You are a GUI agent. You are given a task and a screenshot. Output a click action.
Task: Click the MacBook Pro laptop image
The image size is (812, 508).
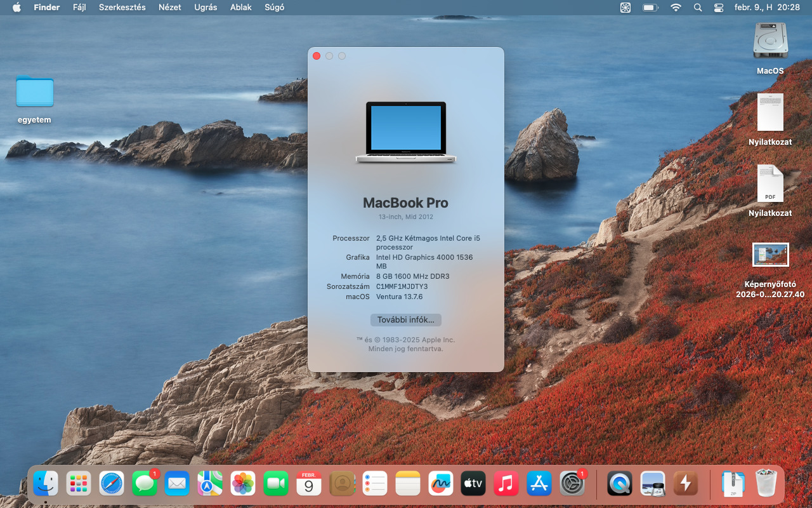[x=406, y=133]
